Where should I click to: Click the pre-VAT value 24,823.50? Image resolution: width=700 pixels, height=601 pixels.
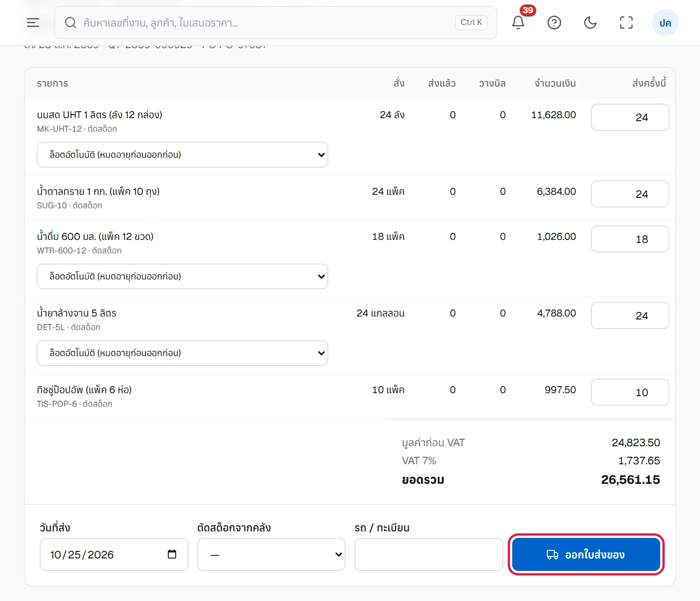point(636,443)
